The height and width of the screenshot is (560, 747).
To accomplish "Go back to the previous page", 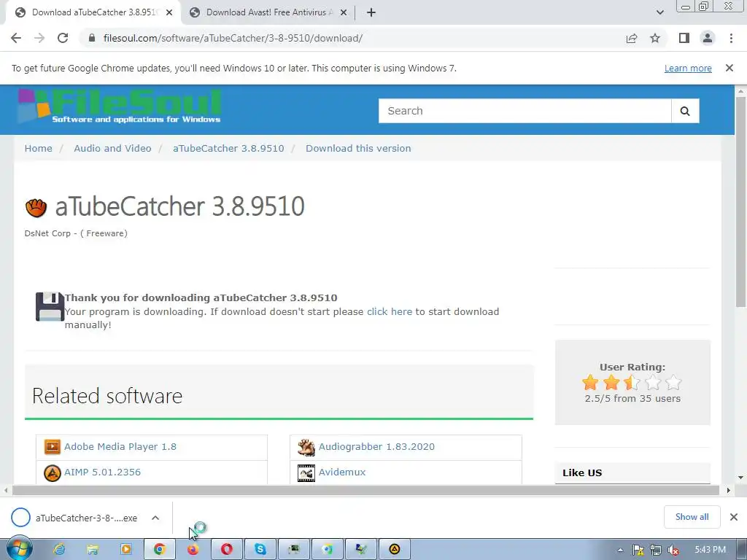I will [x=16, y=38].
